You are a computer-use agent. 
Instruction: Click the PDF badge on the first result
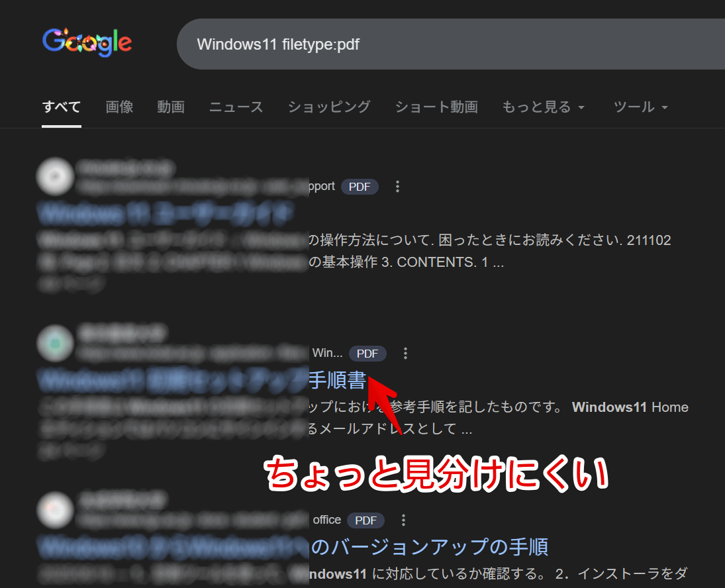pyautogui.click(x=360, y=187)
